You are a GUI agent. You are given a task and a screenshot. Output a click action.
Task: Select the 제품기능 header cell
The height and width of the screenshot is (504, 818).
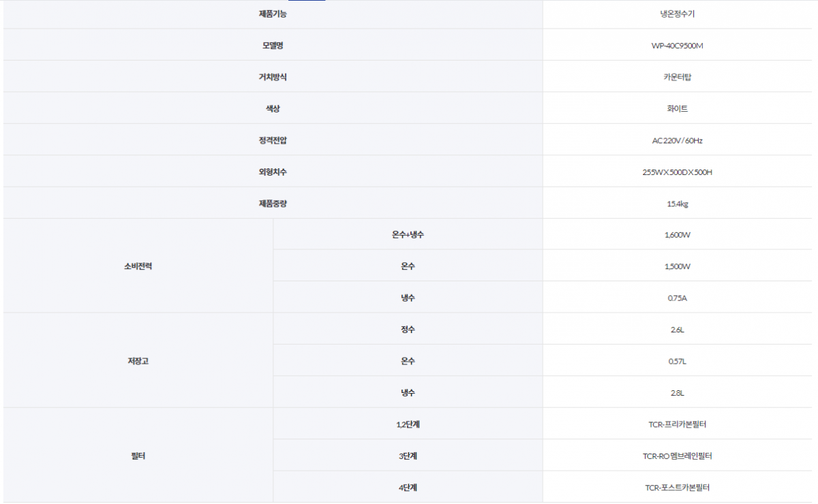click(271, 13)
